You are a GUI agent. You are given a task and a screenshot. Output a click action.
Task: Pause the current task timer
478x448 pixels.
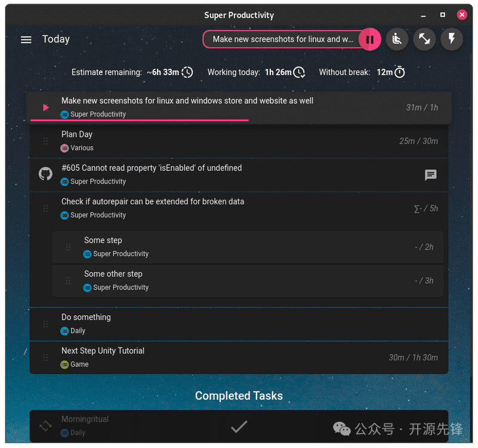tap(370, 39)
